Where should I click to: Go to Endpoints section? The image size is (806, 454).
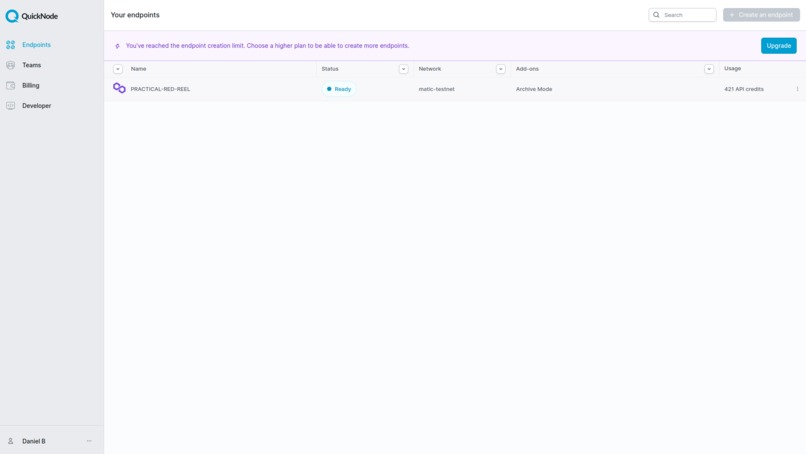point(36,45)
